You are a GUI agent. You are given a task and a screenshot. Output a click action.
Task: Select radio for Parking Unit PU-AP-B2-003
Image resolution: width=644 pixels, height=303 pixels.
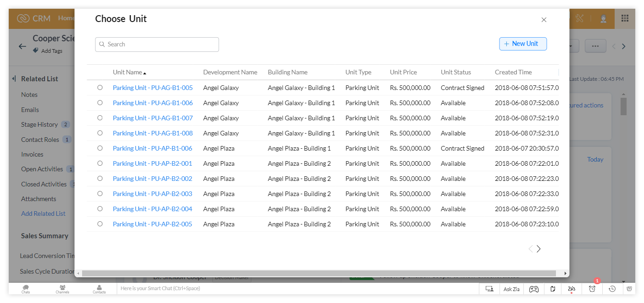(100, 194)
